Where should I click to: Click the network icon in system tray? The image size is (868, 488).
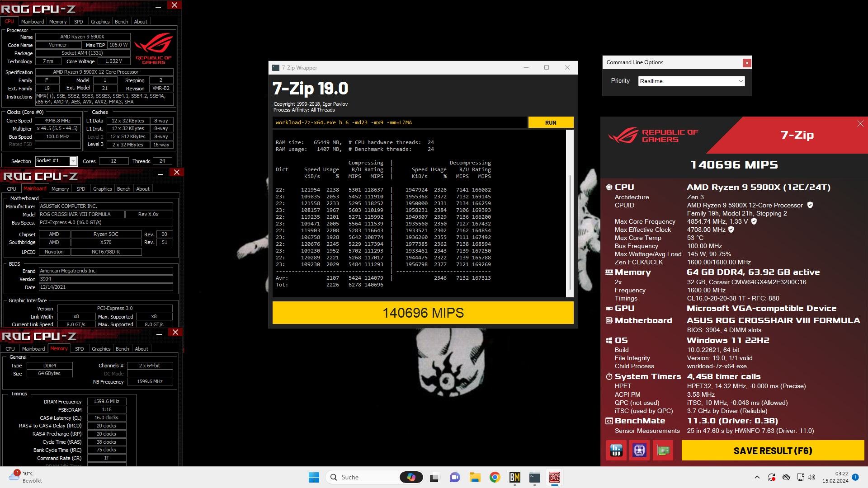(x=800, y=477)
